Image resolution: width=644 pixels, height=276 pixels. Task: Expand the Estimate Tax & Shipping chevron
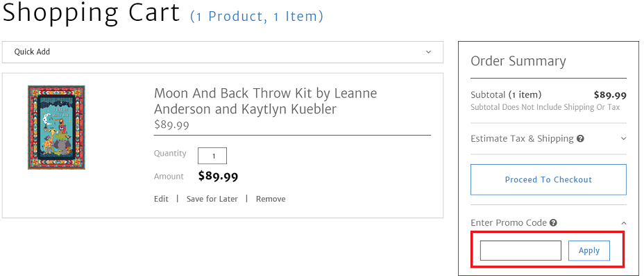pyautogui.click(x=623, y=138)
